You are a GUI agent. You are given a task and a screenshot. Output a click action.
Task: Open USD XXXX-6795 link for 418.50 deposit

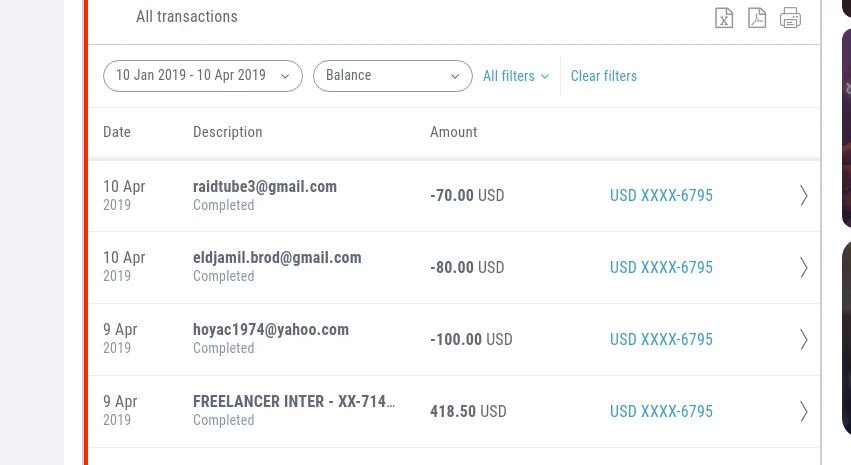pos(661,411)
